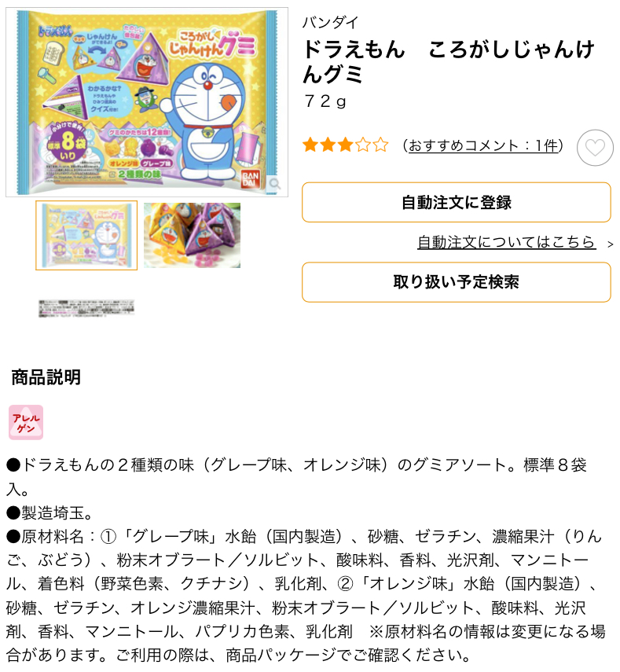620x672 pixels.
Task: Click the 商品説明 section heading
Action: coord(46,377)
